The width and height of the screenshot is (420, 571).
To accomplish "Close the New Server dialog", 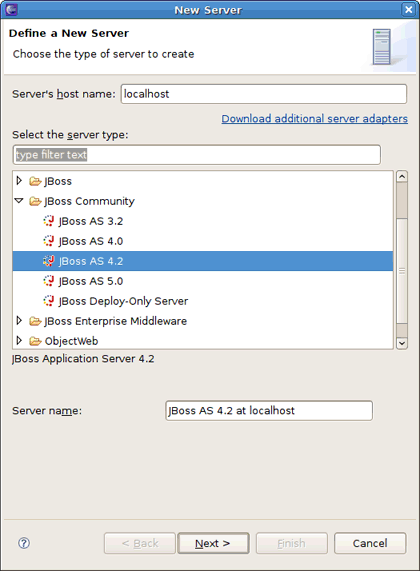I will point(409,9).
